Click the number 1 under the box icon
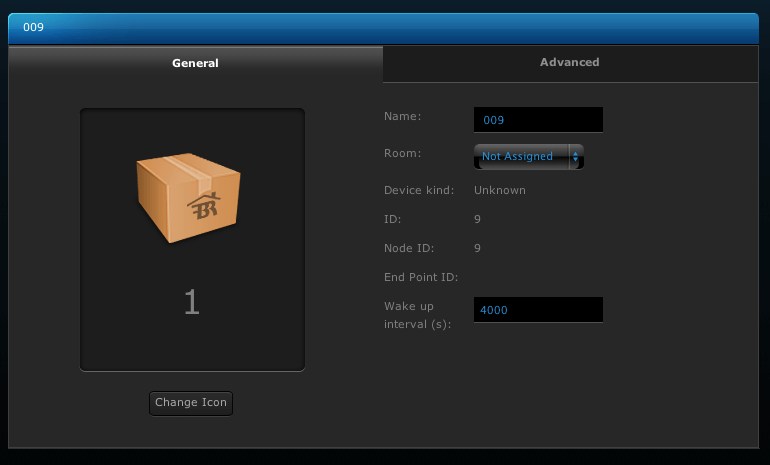The image size is (770, 465). click(x=192, y=302)
